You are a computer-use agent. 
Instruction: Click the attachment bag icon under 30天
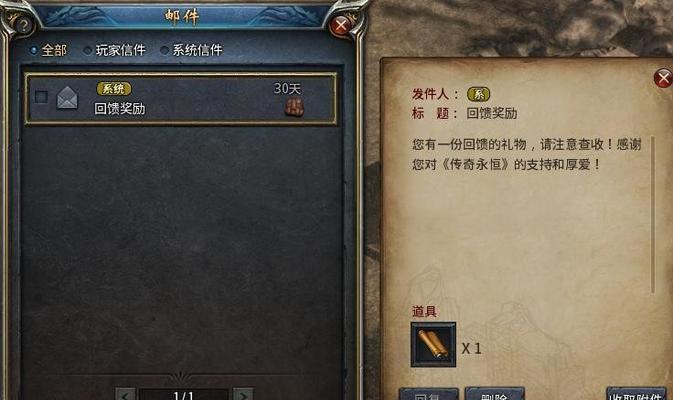(294, 107)
